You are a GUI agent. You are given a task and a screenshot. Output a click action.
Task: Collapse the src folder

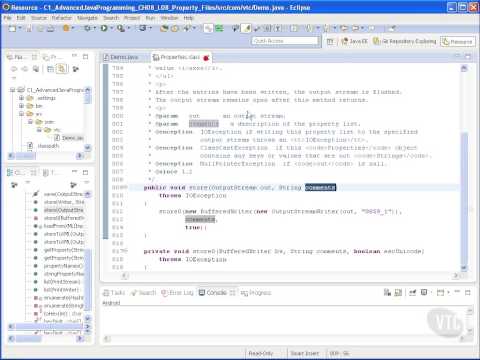pyautogui.click(x=21, y=114)
